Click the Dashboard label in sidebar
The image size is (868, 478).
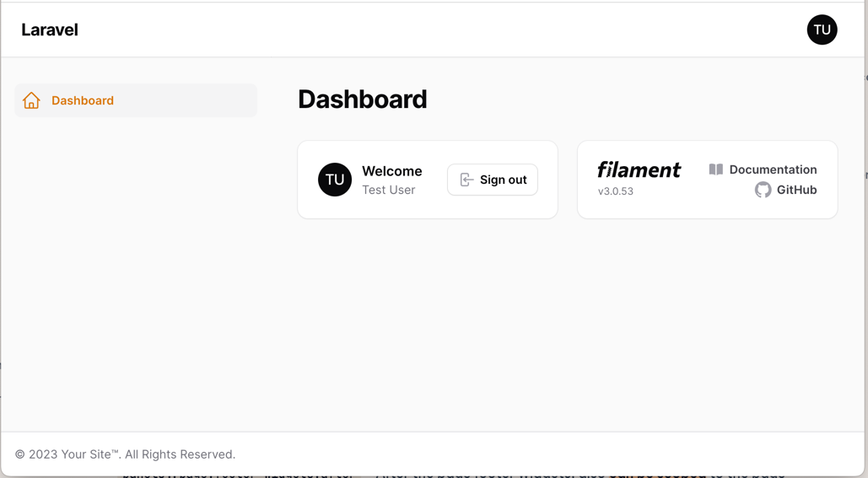pyautogui.click(x=83, y=100)
